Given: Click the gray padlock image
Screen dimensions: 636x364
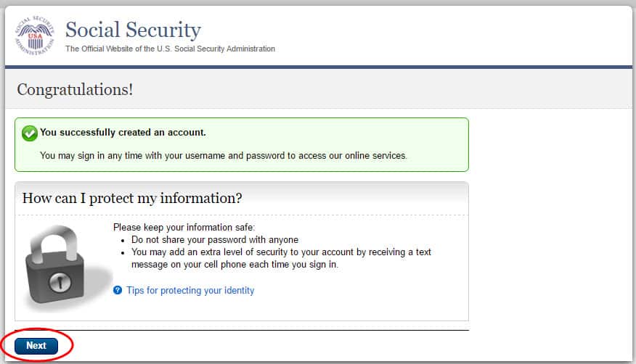Looking at the screenshot, I should (x=57, y=267).
